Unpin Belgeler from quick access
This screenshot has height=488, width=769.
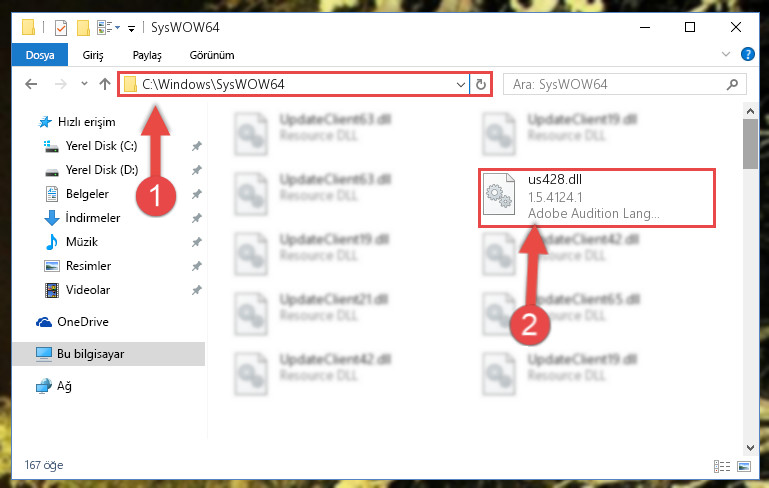(x=196, y=194)
